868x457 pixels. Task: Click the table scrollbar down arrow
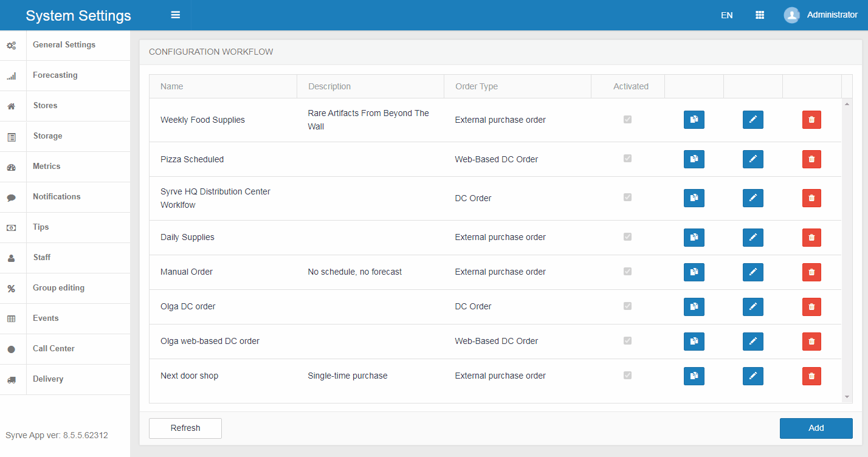click(x=847, y=397)
